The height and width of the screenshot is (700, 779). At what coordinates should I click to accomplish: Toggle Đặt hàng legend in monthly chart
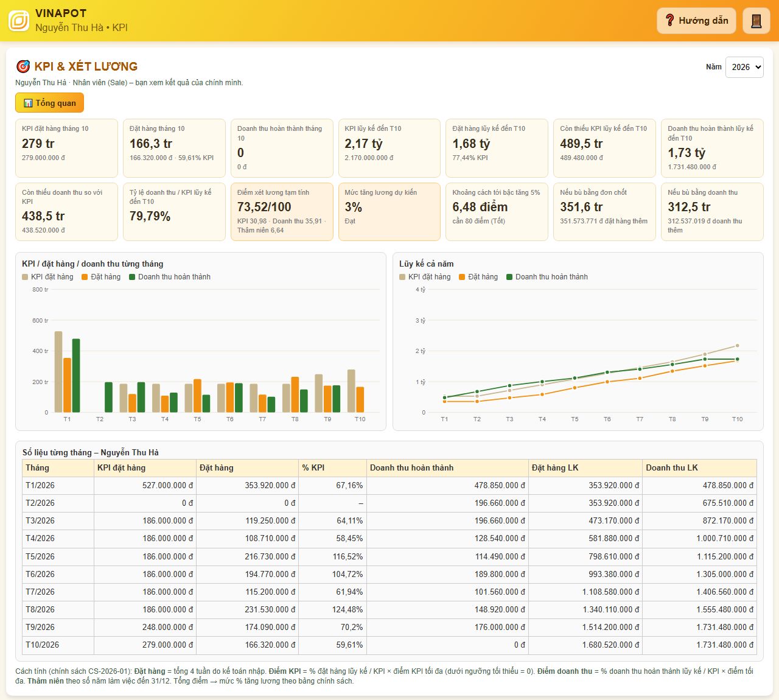pyautogui.click(x=101, y=277)
